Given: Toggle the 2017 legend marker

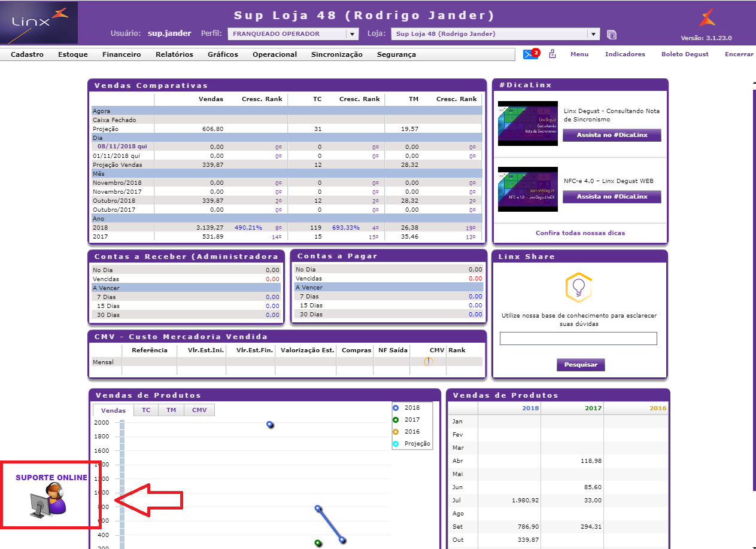Looking at the screenshot, I should click(396, 420).
